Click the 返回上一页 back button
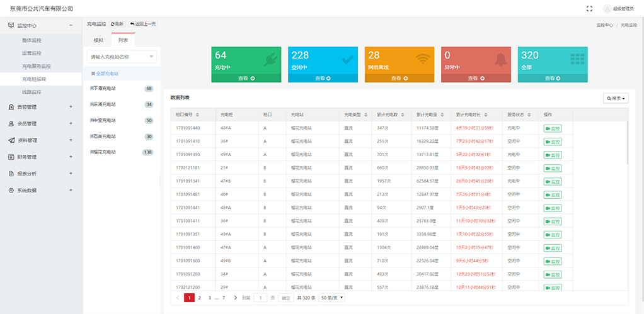This screenshot has width=644, height=314. [x=143, y=24]
